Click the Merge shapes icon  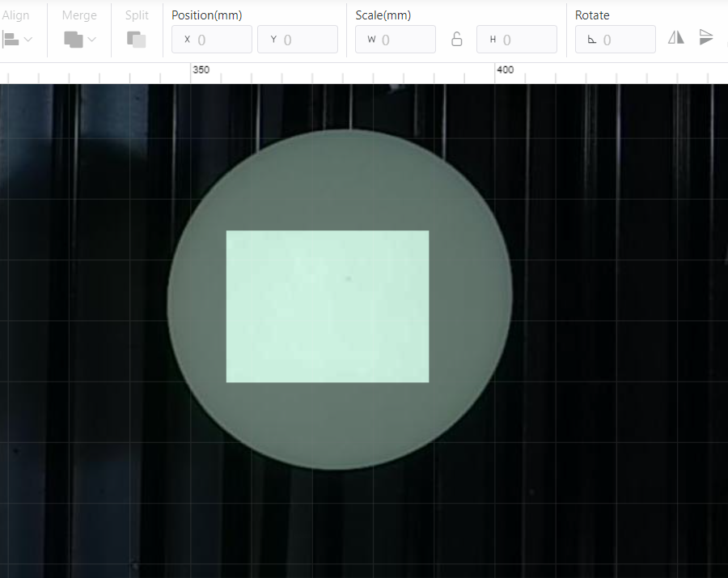point(74,40)
